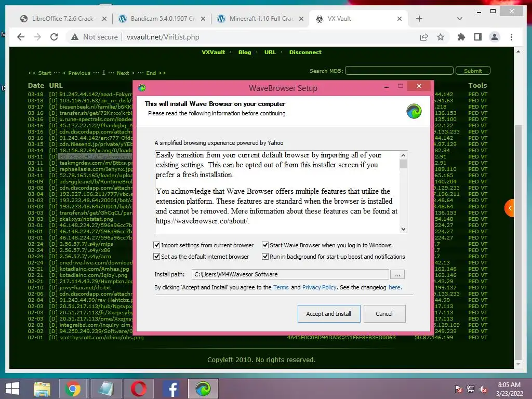Open File Explorer from the taskbar

[x=42, y=389]
